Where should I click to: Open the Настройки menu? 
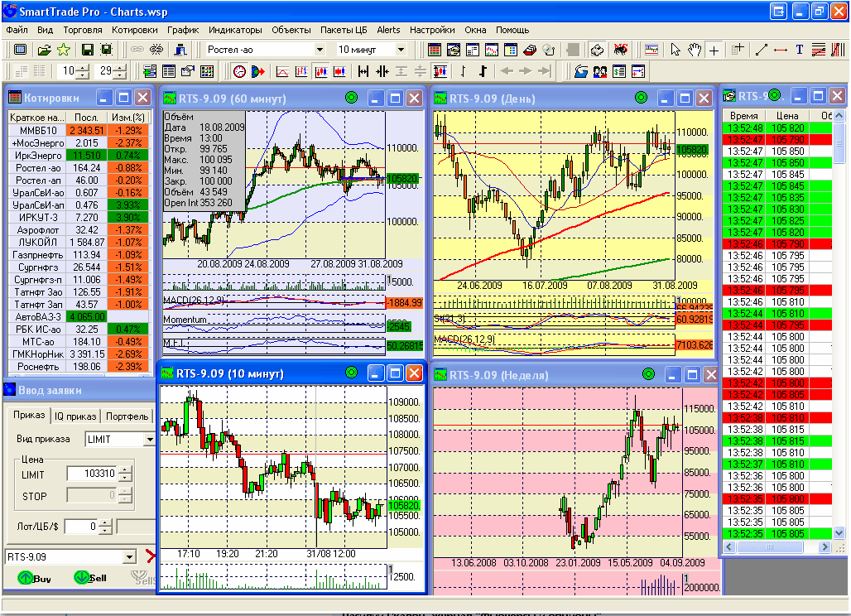pyautogui.click(x=432, y=30)
